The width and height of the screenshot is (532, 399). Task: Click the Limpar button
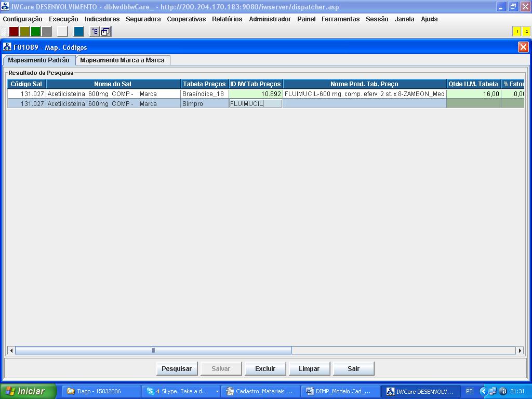(x=309, y=369)
